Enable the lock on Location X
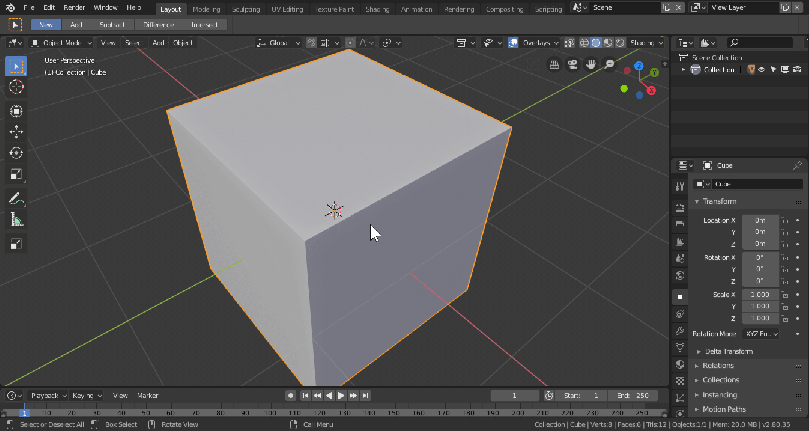The image size is (809, 431). [x=785, y=220]
